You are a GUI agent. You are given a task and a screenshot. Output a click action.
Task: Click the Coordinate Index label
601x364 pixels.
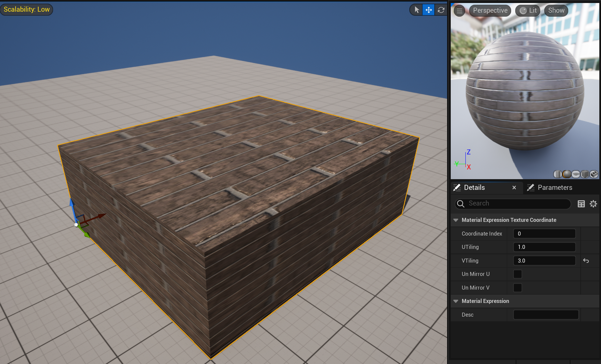coord(482,234)
